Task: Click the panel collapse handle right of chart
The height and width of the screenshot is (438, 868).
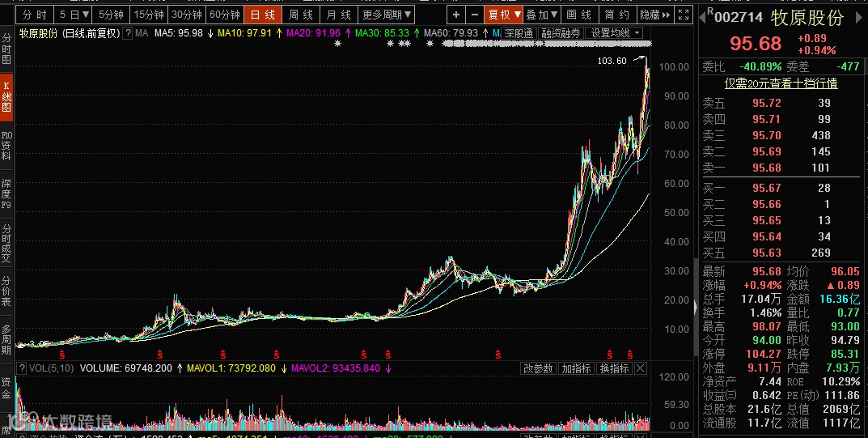Action: coord(696,307)
